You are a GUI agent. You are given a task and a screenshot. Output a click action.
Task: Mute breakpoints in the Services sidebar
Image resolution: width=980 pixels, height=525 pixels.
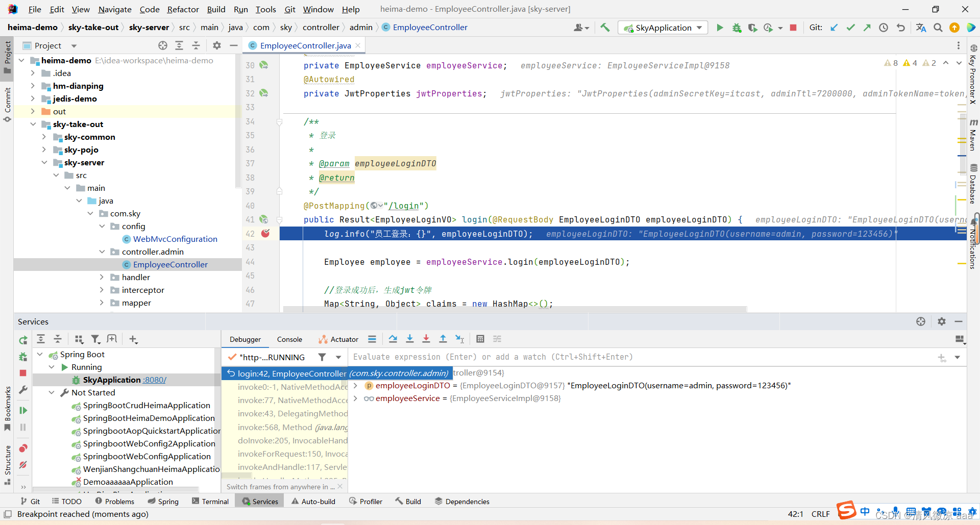[x=23, y=465]
